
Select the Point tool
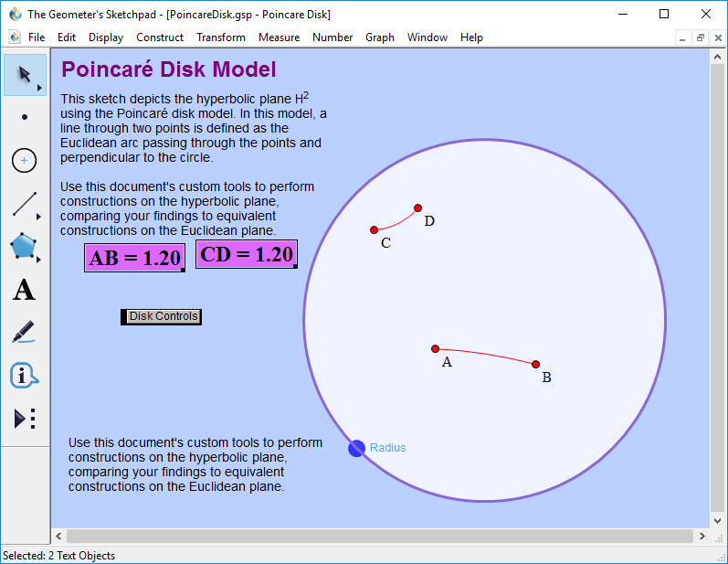(25, 117)
